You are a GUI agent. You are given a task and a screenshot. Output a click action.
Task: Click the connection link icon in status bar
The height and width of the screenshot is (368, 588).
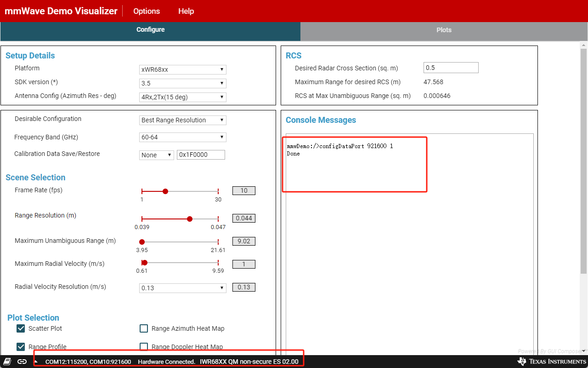(22, 362)
